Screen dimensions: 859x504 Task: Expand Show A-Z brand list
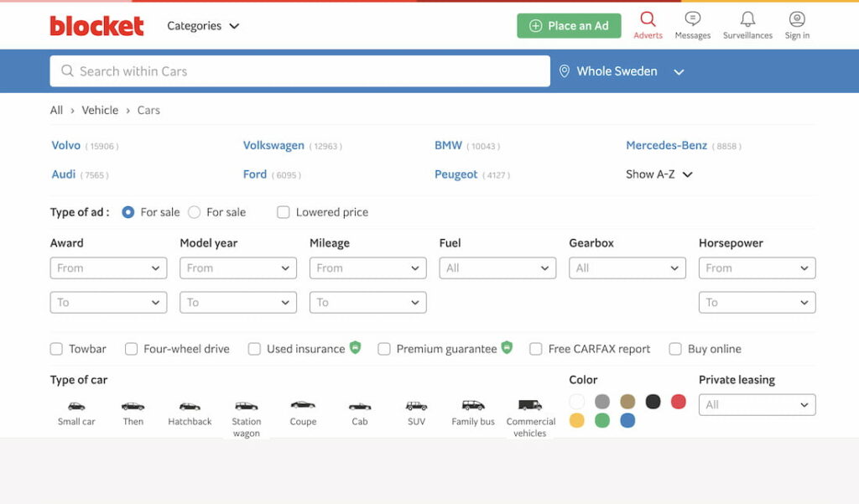659,174
